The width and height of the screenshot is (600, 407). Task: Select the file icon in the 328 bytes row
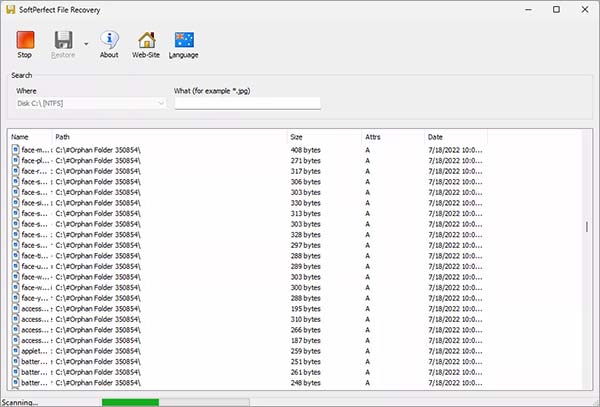(16, 234)
